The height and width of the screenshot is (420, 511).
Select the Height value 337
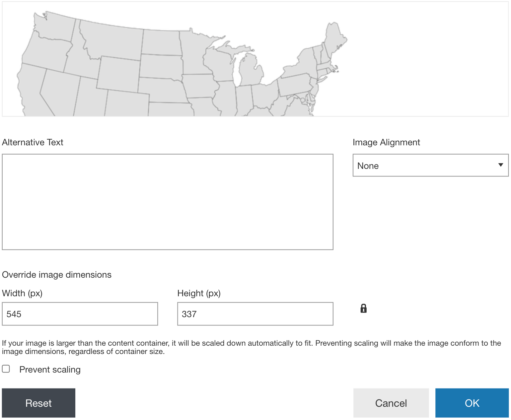[255, 314]
